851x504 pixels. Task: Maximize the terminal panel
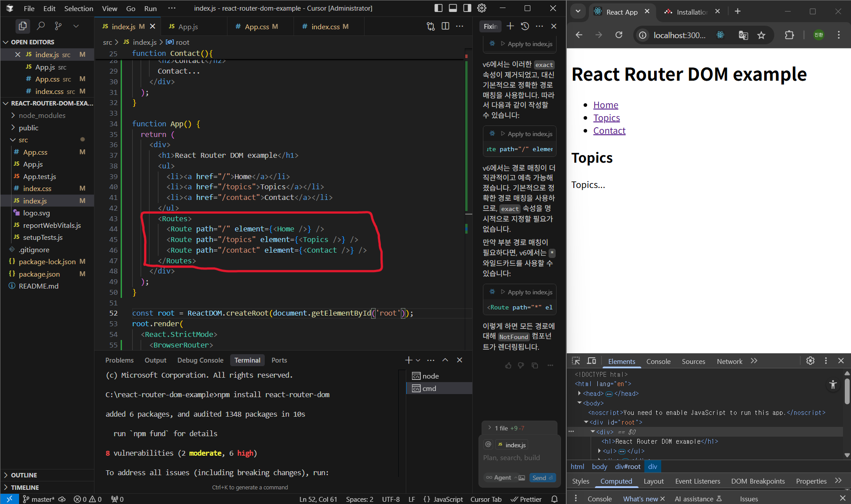point(445,360)
